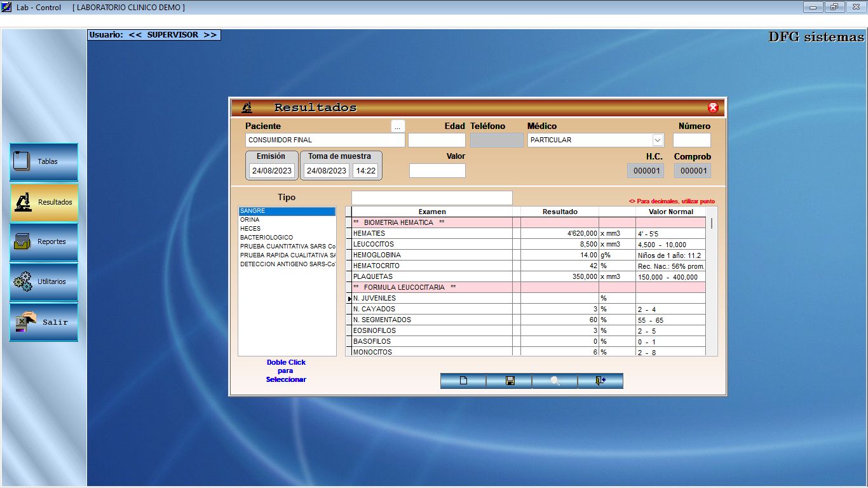Click the BASOFILOS exam row

432,342
